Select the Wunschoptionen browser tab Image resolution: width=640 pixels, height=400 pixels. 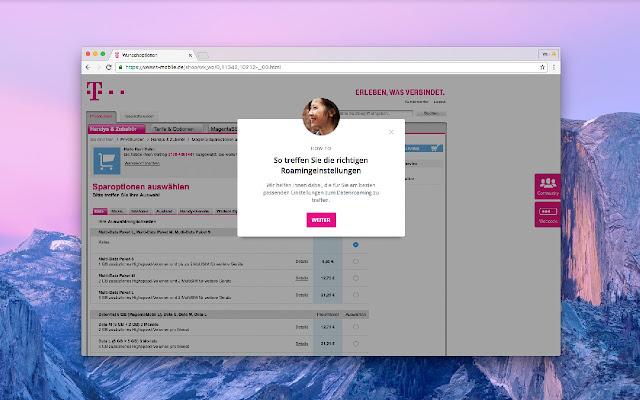[152, 55]
